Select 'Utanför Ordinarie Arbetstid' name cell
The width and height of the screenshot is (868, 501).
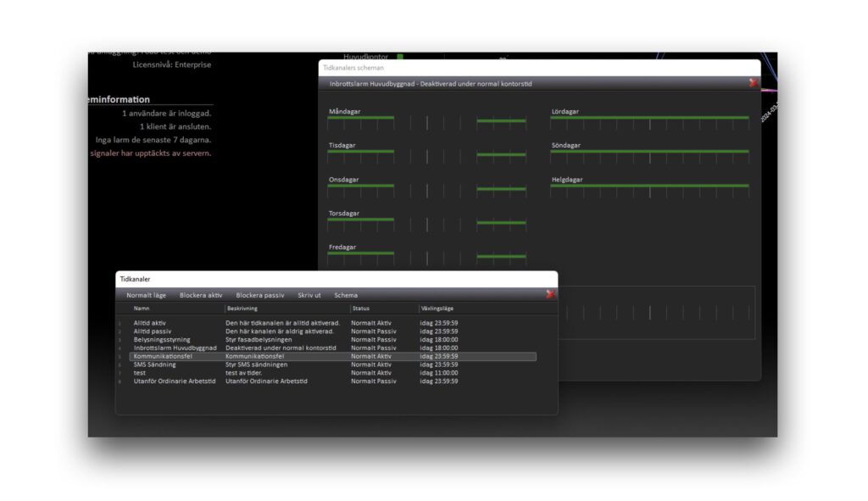coord(175,381)
